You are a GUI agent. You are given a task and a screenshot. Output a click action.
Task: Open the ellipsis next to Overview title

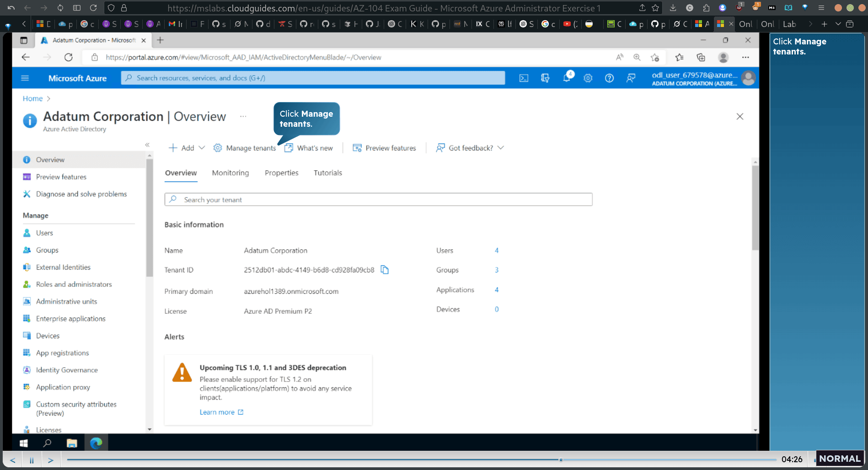[243, 117]
